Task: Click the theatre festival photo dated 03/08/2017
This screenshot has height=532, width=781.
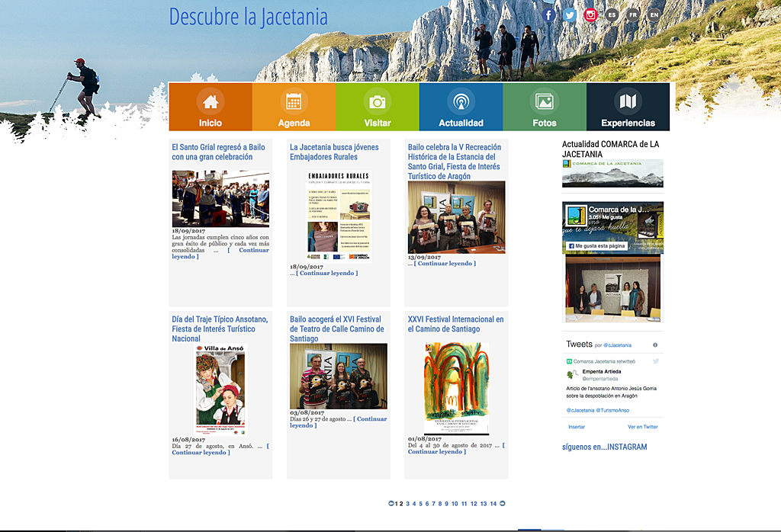Action: click(338, 377)
